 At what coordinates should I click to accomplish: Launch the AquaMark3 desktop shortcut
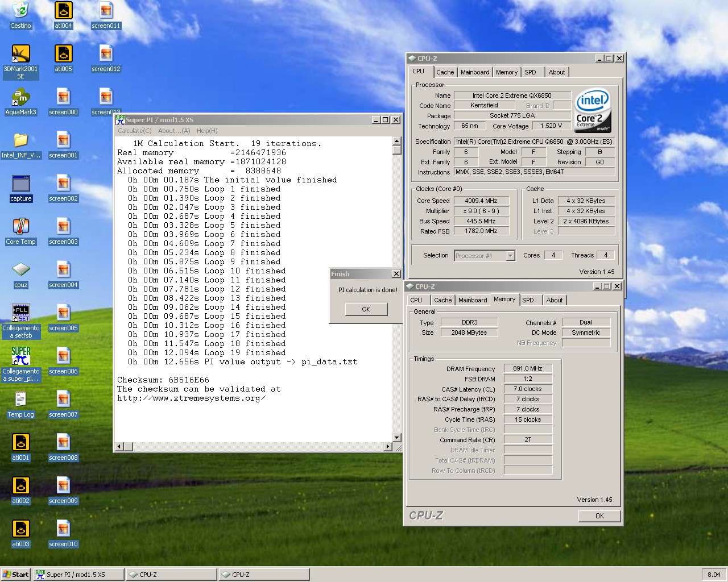pyautogui.click(x=20, y=97)
